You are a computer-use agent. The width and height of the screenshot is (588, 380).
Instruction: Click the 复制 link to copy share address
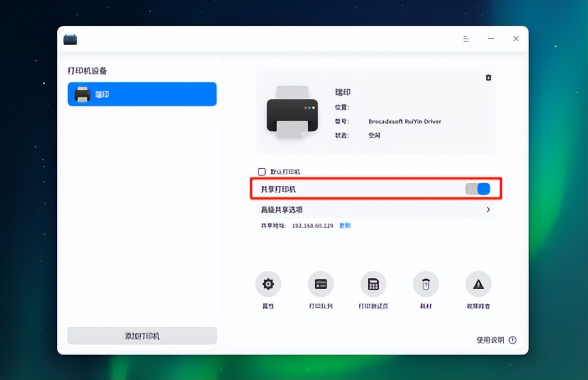345,226
